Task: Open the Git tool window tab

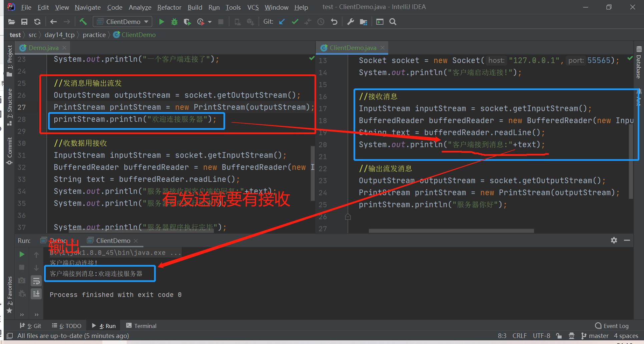Action: click(30, 326)
